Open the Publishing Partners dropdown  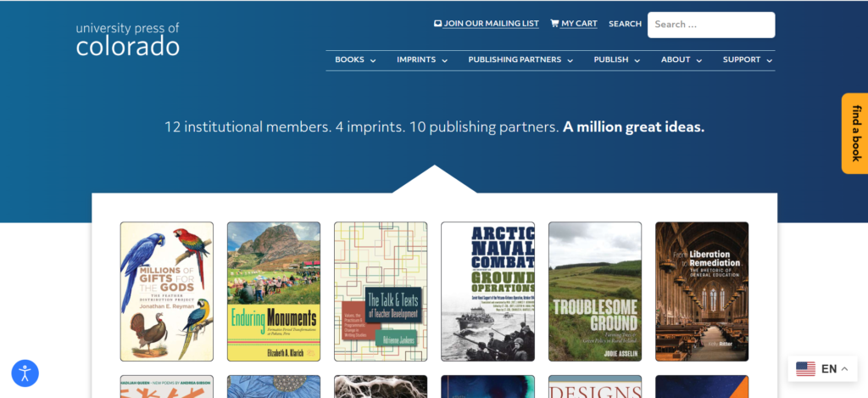[x=520, y=60]
